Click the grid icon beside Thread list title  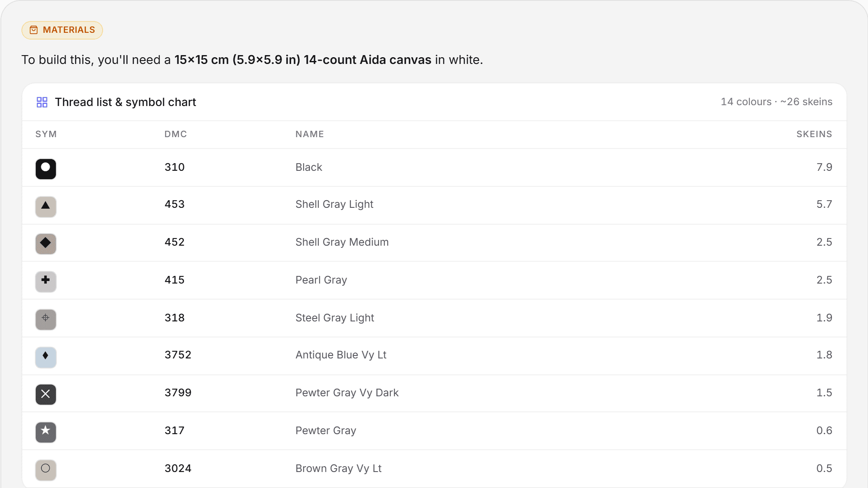click(x=42, y=102)
